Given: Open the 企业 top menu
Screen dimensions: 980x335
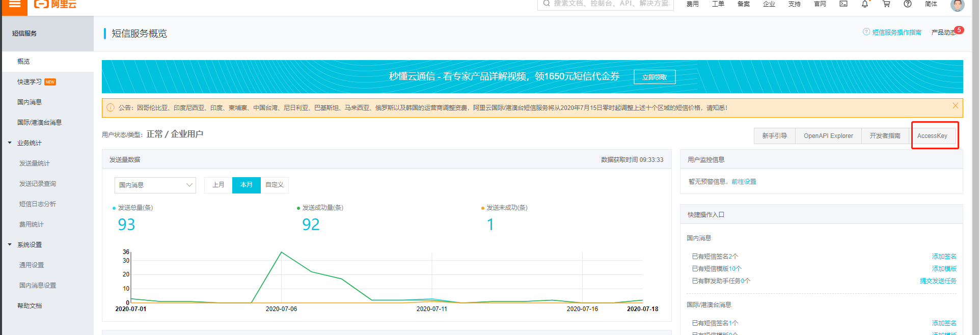Looking at the screenshot, I should (769, 4).
